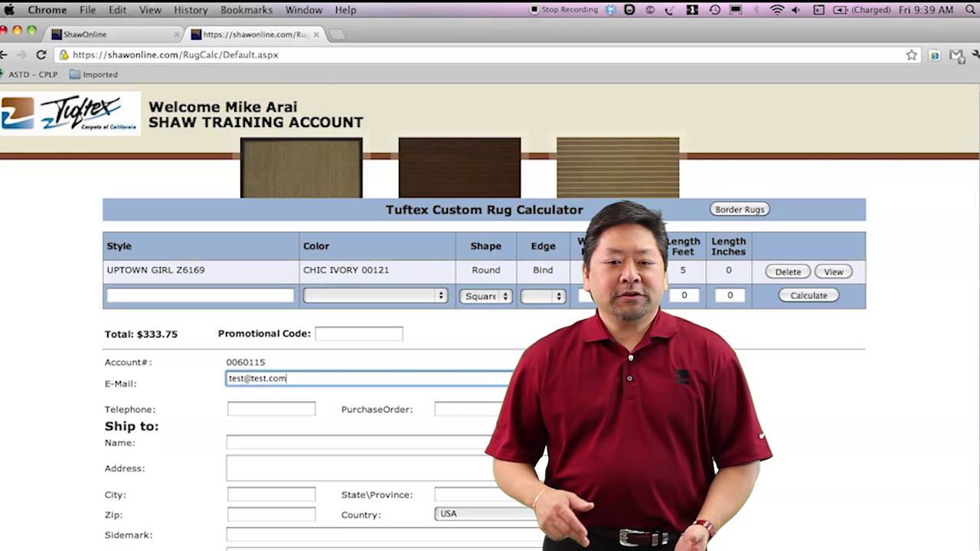Click the Zip input field

271,514
